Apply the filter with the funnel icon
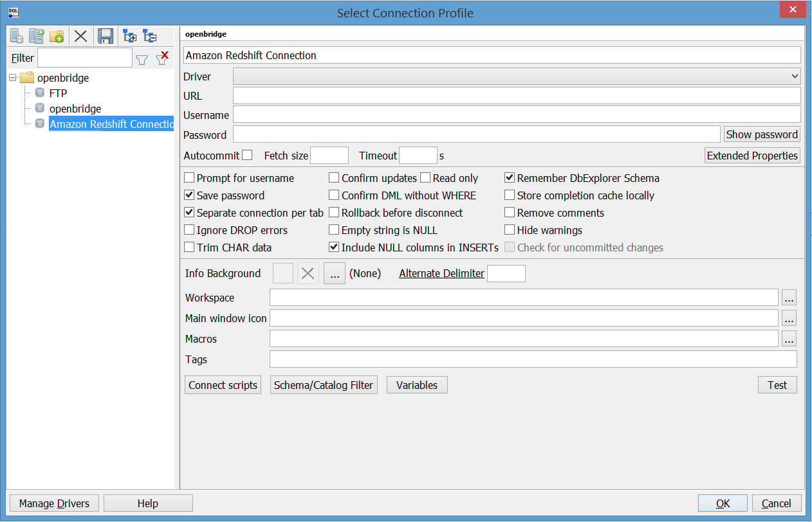812x522 pixels. (x=142, y=59)
